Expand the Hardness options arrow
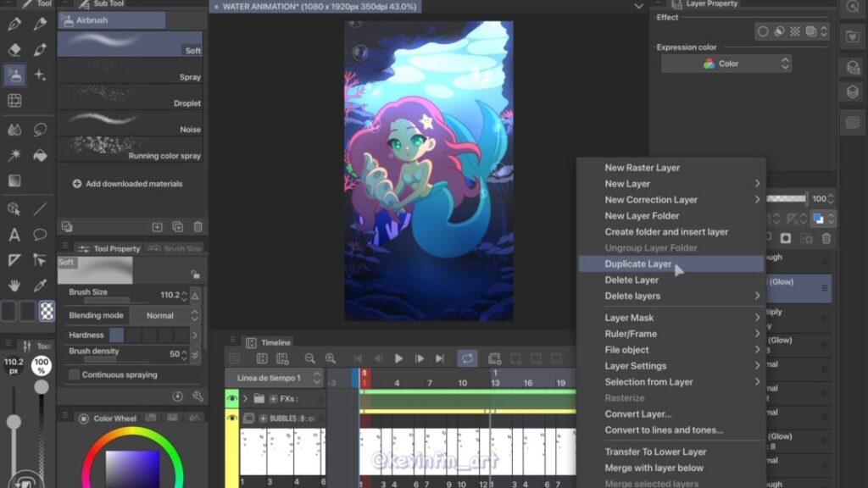 click(195, 335)
